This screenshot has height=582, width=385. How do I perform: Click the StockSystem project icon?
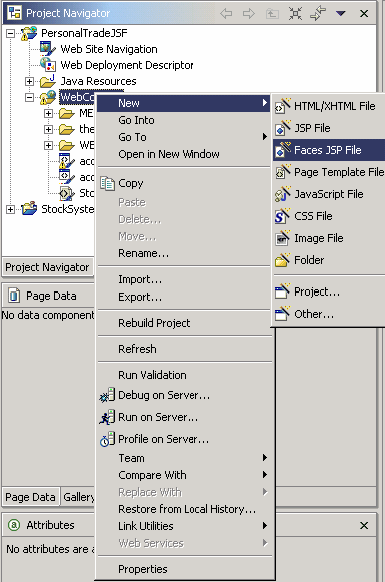click(29, 209)
